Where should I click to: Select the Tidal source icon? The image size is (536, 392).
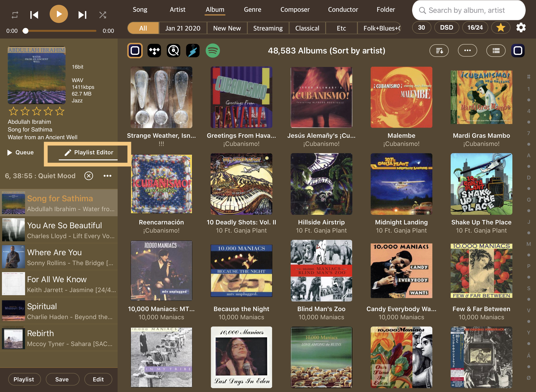154,51
